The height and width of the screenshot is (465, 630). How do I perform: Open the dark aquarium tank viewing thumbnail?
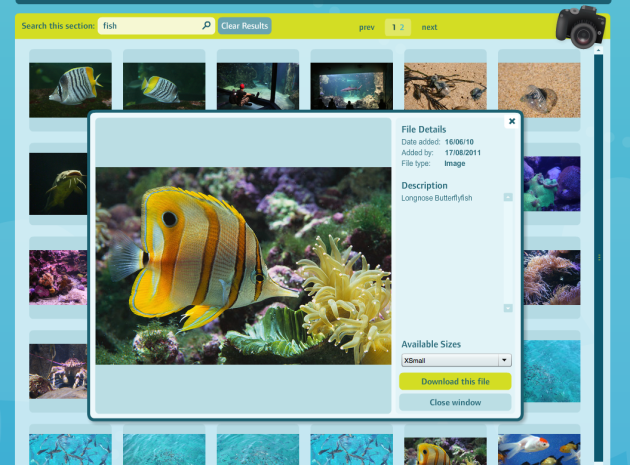[x=352, y=86]
